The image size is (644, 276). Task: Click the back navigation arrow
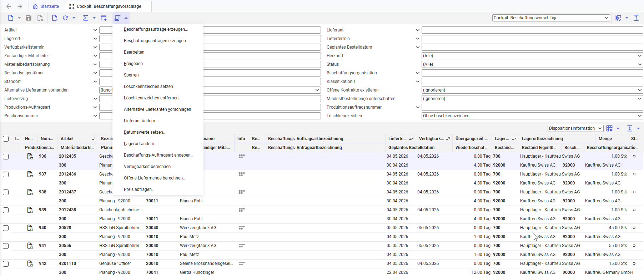tap(9, 6)
